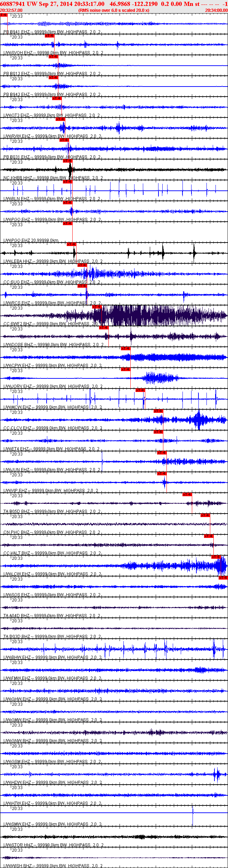Select the start time 20:32:57.00 label
Image resolution: width=228 pixels, height=868 pixels.
click(x=11, y=10)
